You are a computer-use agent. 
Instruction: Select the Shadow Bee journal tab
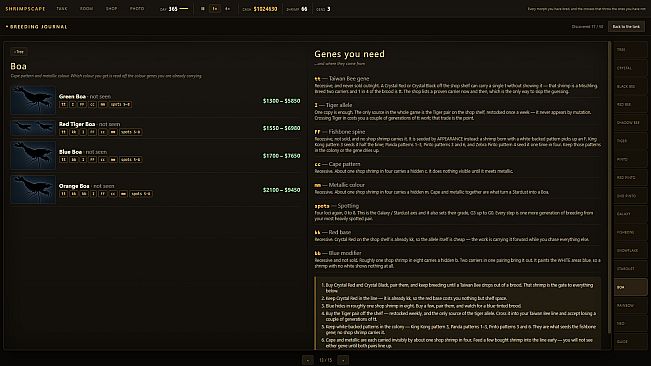point(630,123)
